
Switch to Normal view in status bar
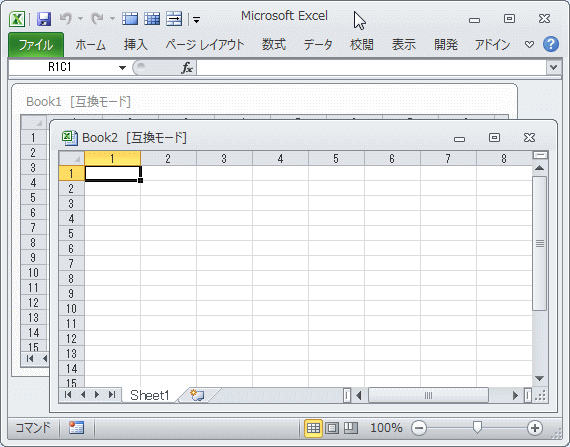click(x=313, y=428)
